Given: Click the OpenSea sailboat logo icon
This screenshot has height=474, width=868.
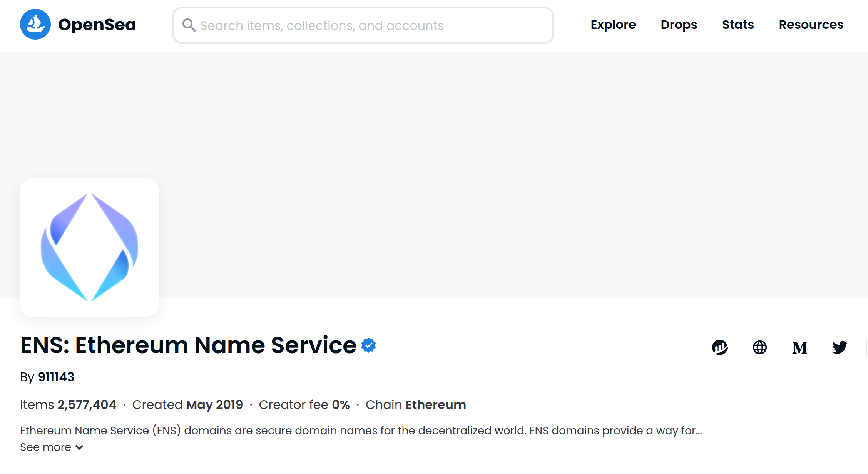Looking at the screenshot, I should pos(35,25).
